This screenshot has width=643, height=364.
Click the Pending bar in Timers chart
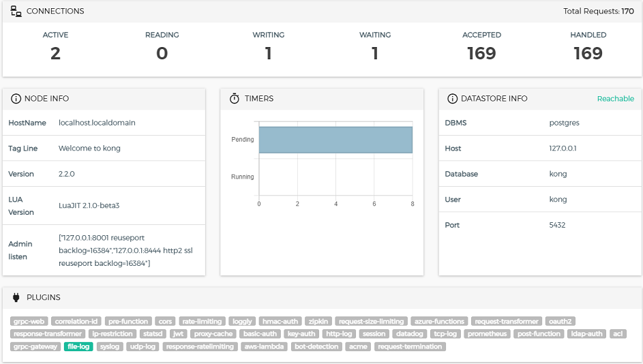tap(335, 140)
